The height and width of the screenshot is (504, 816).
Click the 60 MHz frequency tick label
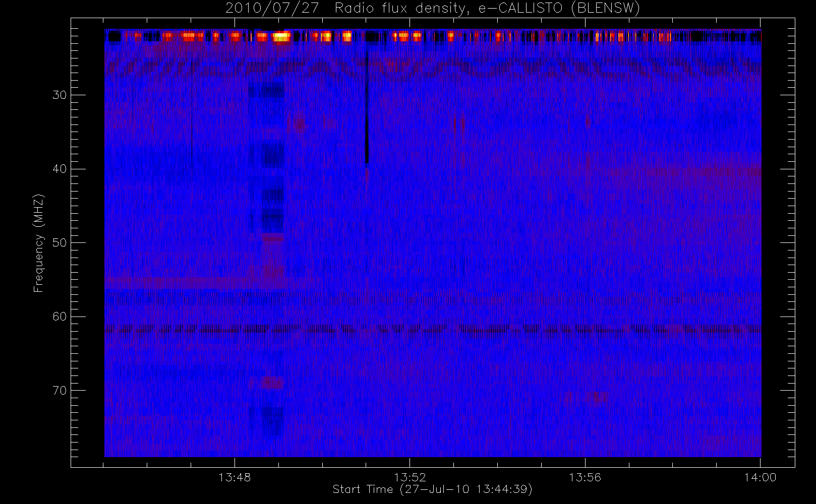pyautogui.click(x=60, y=317)
